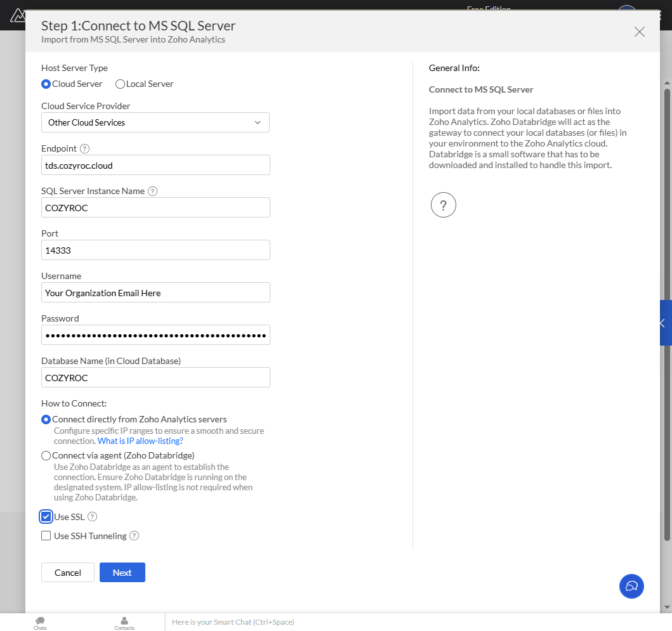Click the Use SSH Tunneling help icon
Image resolution: width=672 pixels, height=631 pixels.
[x=134, y=536]
